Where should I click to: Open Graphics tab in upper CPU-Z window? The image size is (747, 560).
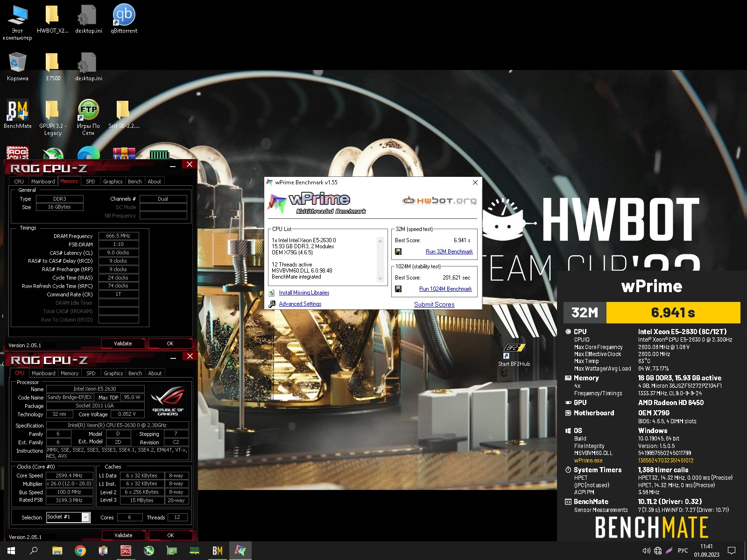coord(113,182)
